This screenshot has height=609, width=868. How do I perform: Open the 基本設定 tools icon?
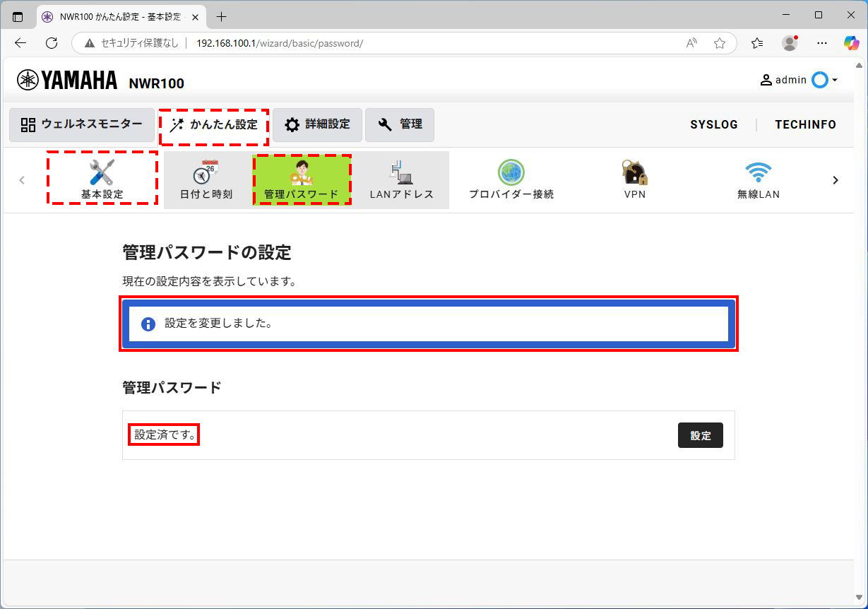(102, 178)
